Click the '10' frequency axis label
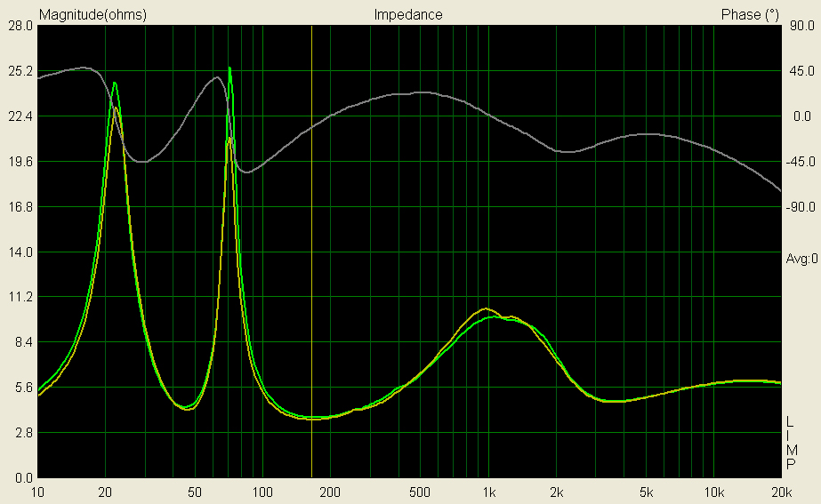Screen dimensions: 821x504 coord(37,492)
